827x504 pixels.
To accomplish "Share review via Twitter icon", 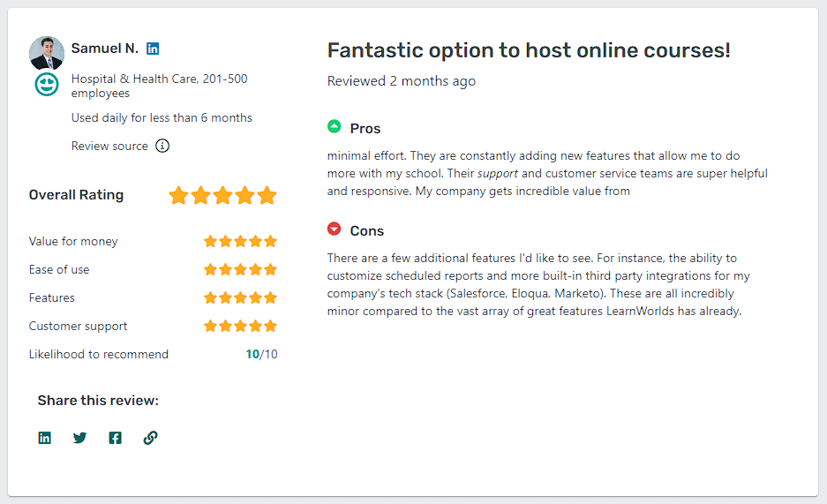I will tap(80, 438).
